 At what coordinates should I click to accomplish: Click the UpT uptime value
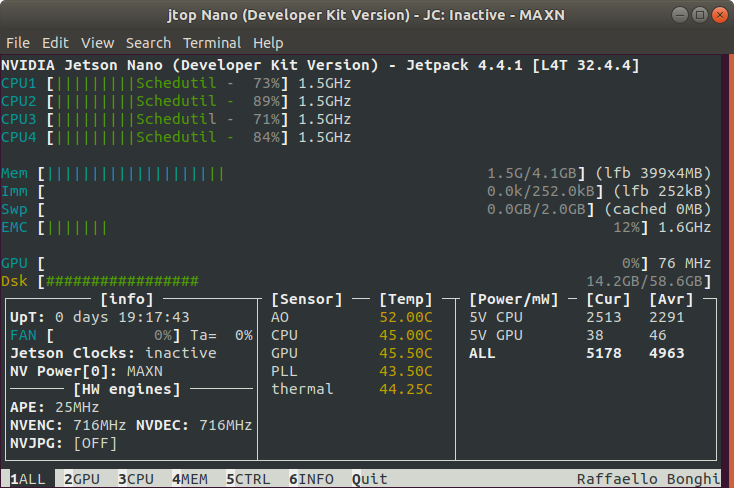pyautogui.click(x=122, y=318)
